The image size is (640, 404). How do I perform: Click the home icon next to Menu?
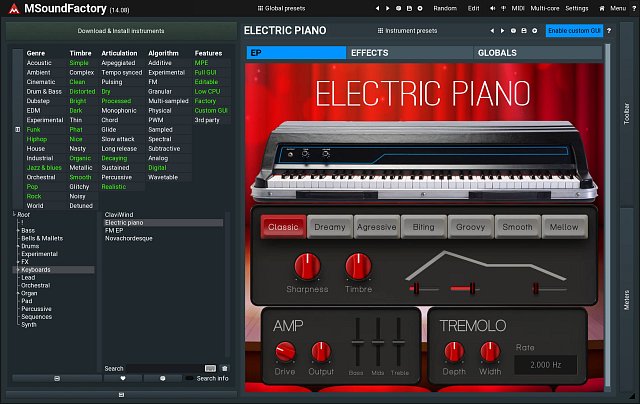click(x=602, y=8)
